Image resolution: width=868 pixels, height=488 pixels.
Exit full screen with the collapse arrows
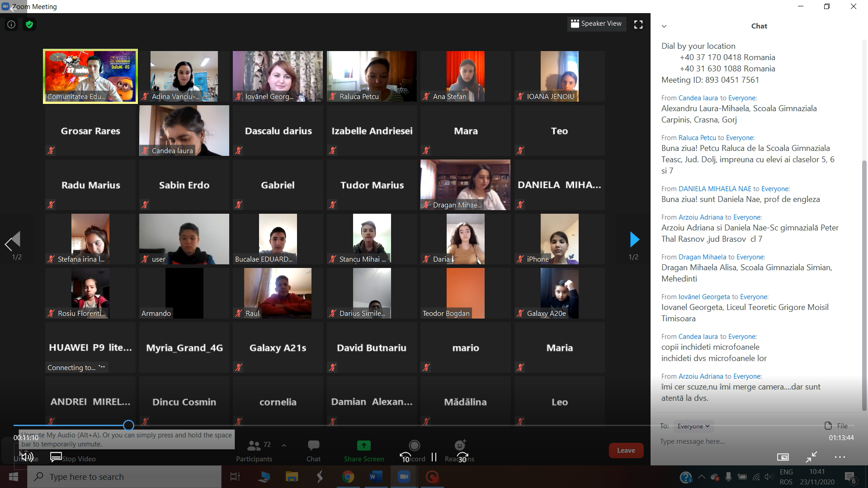pyautogui.click(x=811, y=457)
